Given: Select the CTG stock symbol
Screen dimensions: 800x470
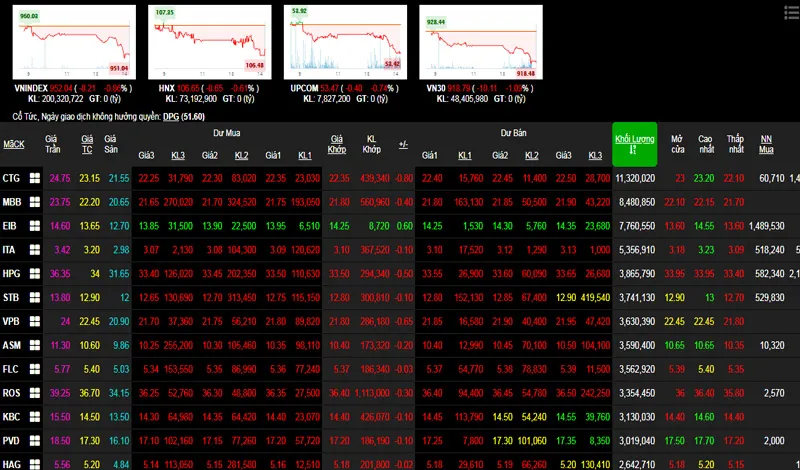Looking at the screenshot, I should (x=11, y=178).
